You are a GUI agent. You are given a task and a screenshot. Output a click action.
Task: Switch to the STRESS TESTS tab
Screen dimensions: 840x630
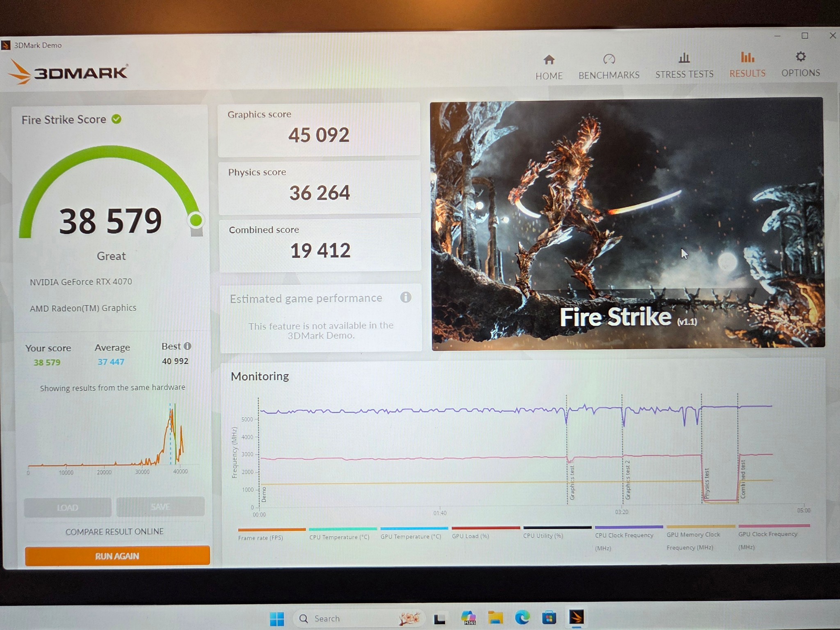coord(684,66)
